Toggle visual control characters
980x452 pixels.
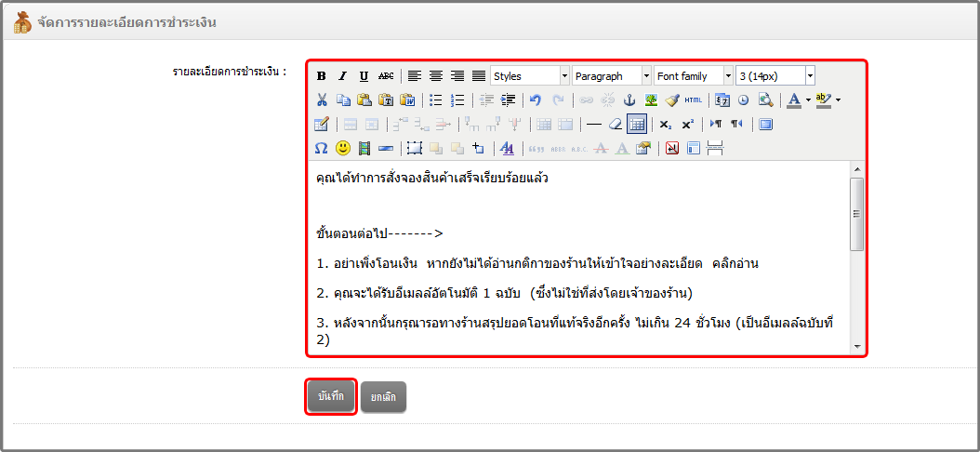(672, 148)
